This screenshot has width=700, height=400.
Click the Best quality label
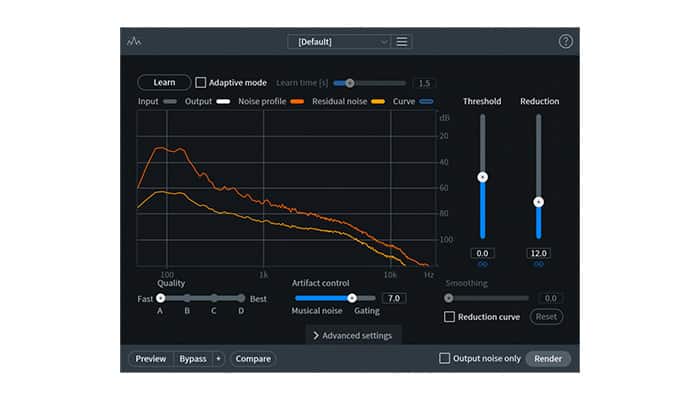click(x=258, y=299)
